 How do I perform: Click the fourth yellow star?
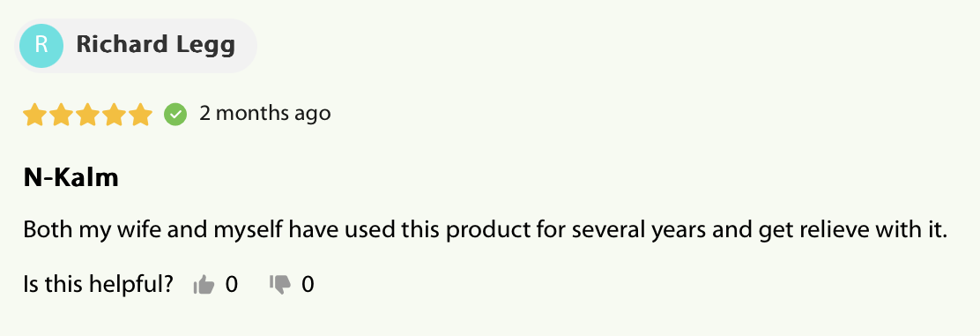[114, 115]
